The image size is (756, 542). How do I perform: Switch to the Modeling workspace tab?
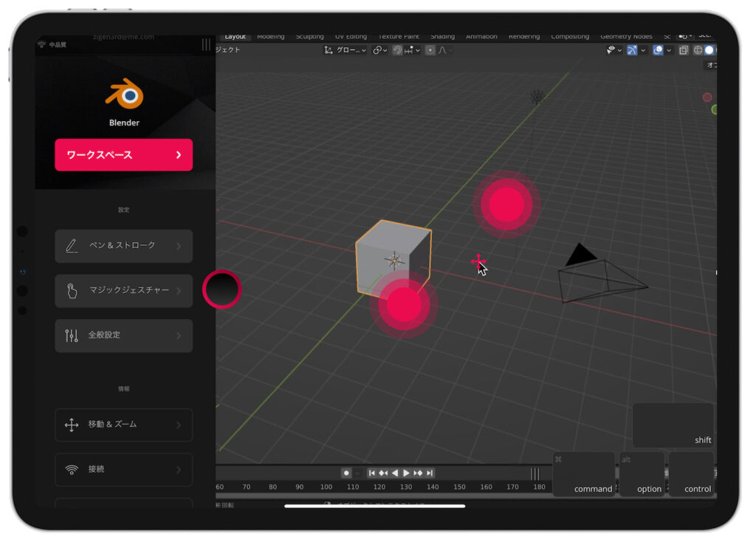(270, 36)
